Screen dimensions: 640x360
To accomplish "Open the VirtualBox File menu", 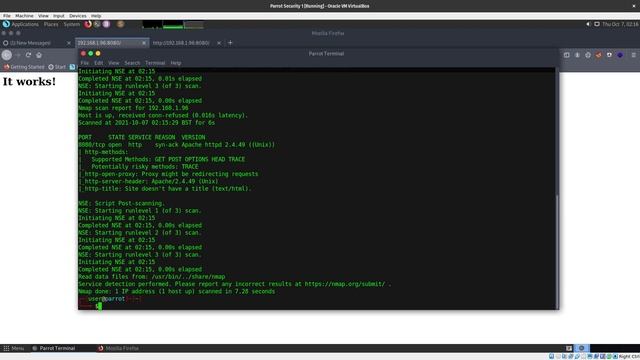I will [7, 16].
